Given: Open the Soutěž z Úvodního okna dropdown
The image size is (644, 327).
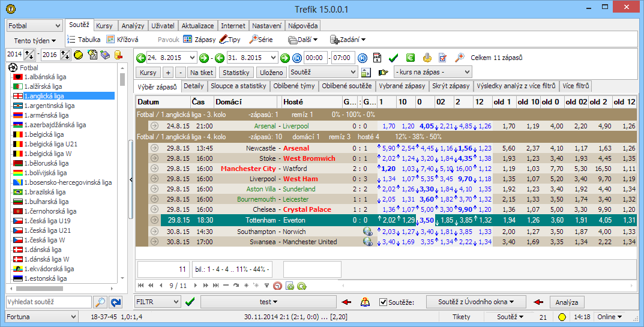Looking at the screenshot, I should (476, 302).
